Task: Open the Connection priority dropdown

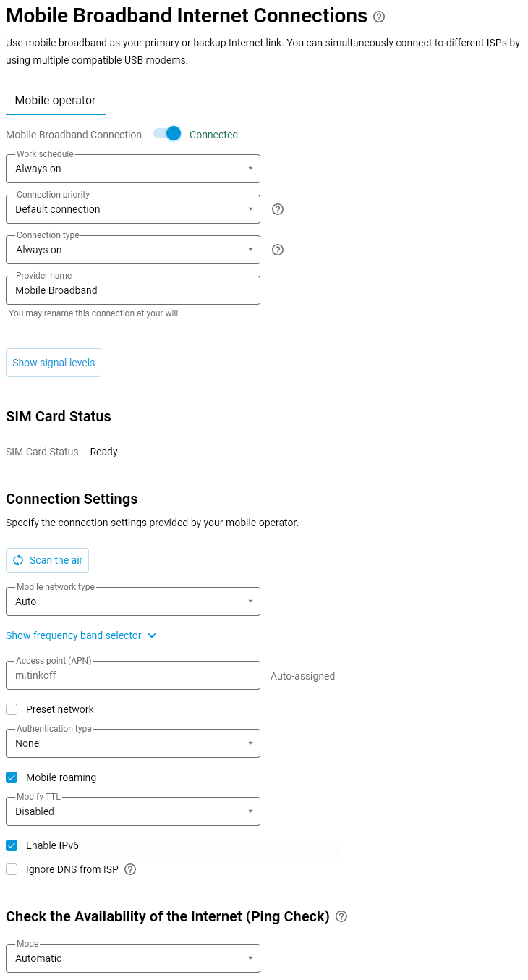Action: (133, 209)
